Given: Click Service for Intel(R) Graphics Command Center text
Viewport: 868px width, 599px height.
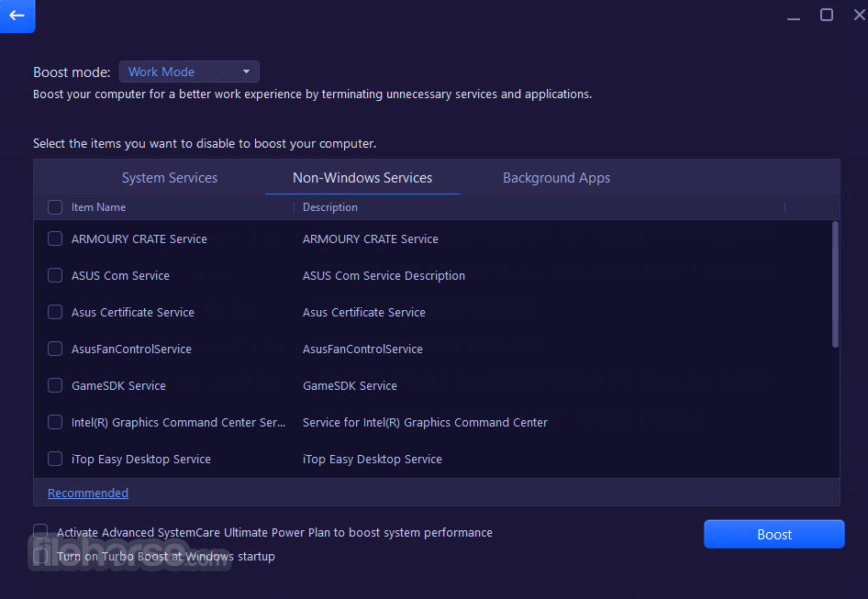Looking at the screenshot, I should pyautogui.click(x=425, y=422).
